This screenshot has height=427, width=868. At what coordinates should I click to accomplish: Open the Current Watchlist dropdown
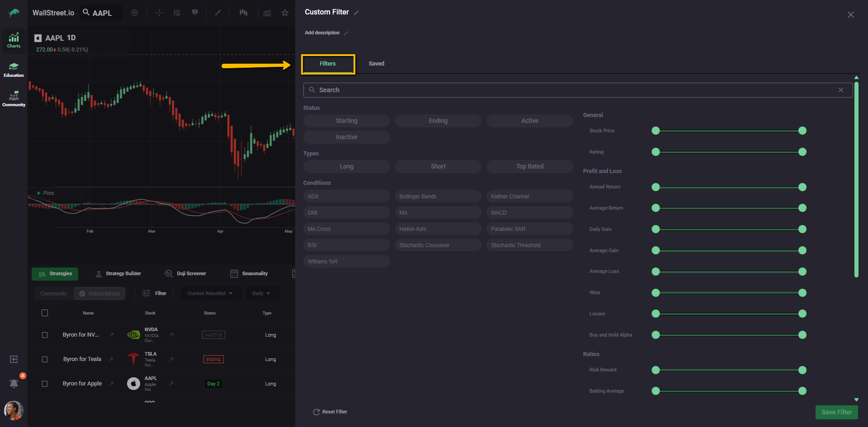point(210,293)
